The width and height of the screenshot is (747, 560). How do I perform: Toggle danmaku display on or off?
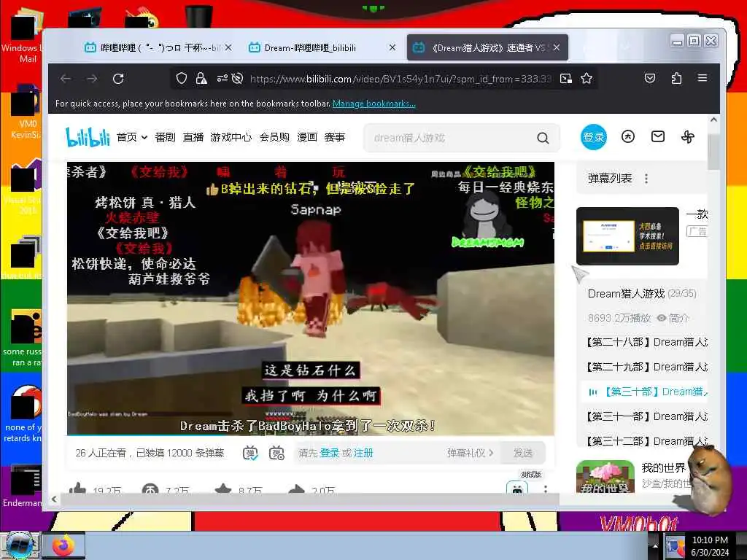(251, 453)
